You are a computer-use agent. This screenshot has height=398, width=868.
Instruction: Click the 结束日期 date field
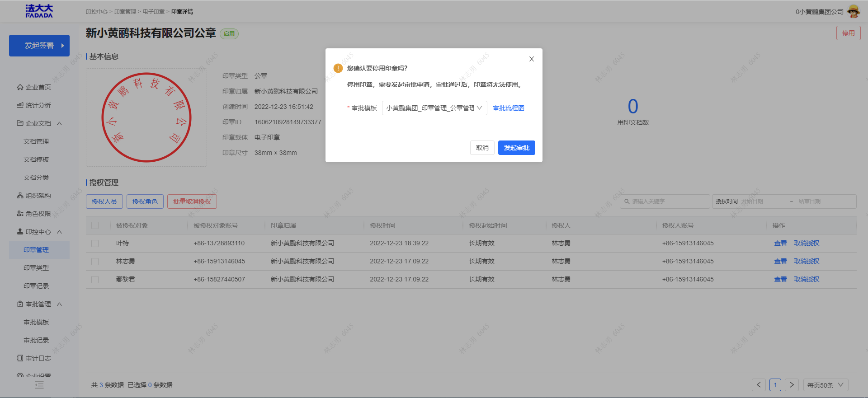click(x=821, y=201)
